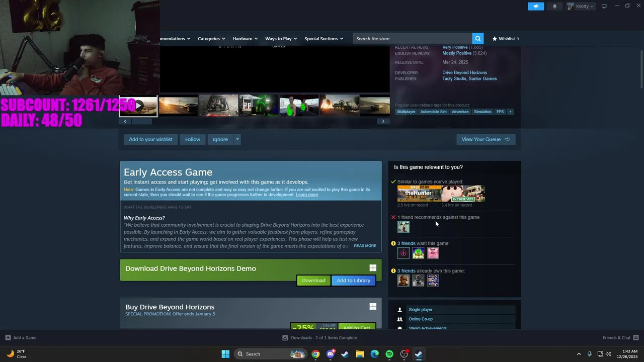This screenshot has width=644, height=362.
Task: Expand the Ways to Play menu
Action: click(x=281, y=38)
